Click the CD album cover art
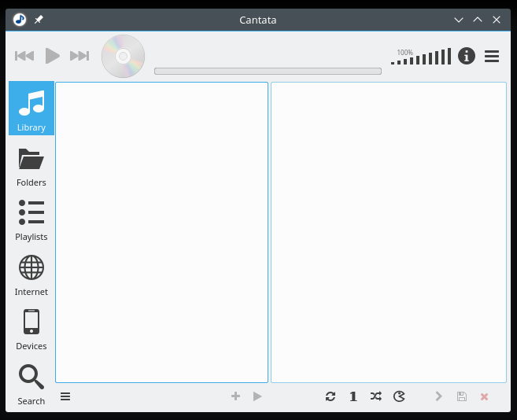The width and height of the screenshot is (517, 420). pyautogui.click(x=124, y=56)
